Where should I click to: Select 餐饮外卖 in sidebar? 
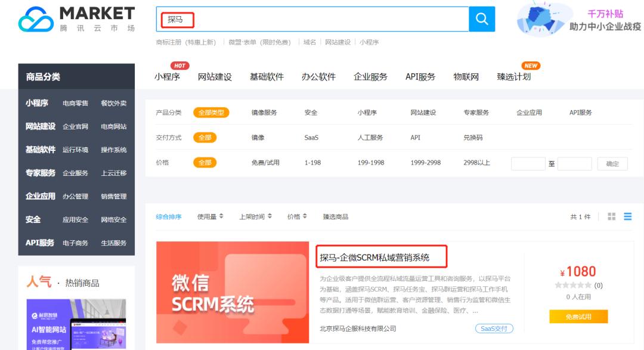tap(114, 104)
